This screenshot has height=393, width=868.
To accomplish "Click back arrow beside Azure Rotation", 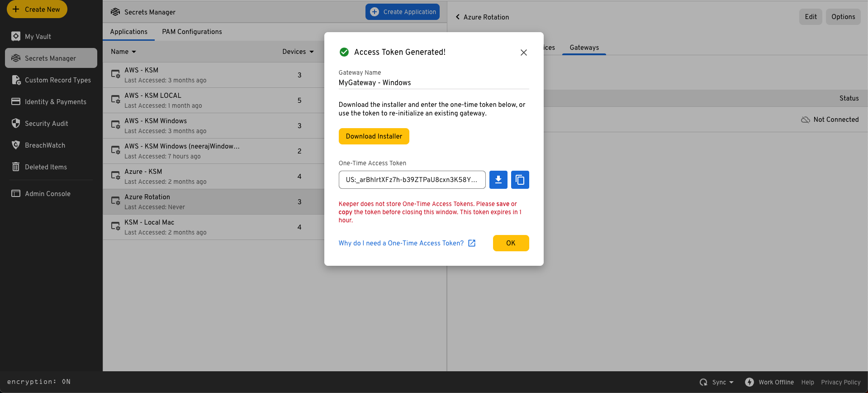I will (x=458, y=17).
